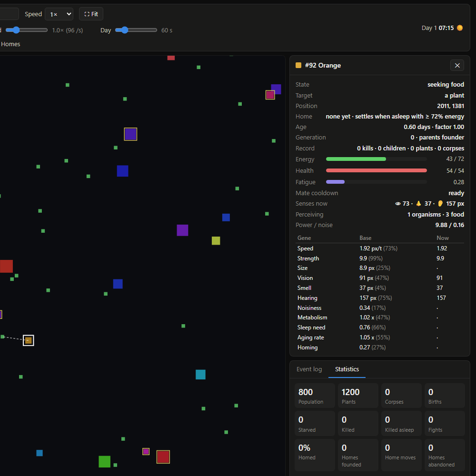Click the Position value "2011, 1381"
This screenshot has height=476, width=476.
click(450, 106)
